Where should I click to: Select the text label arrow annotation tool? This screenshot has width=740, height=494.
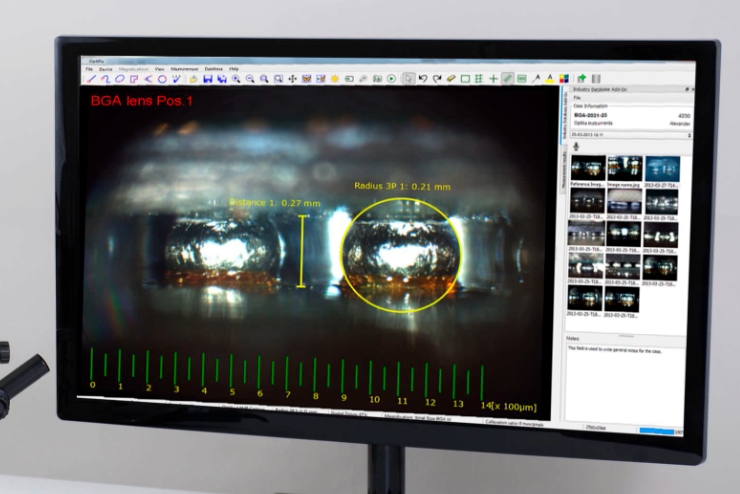[536, 79]
